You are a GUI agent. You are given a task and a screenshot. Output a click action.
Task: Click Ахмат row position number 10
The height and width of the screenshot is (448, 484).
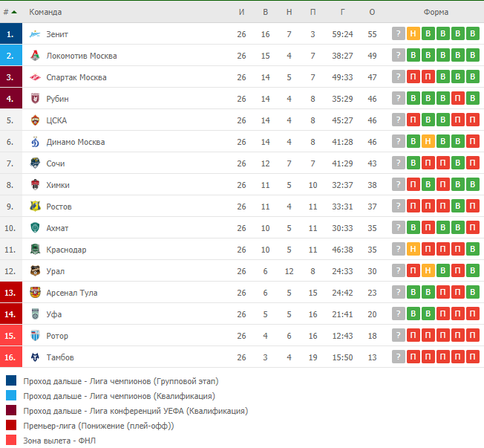point(10,228)
